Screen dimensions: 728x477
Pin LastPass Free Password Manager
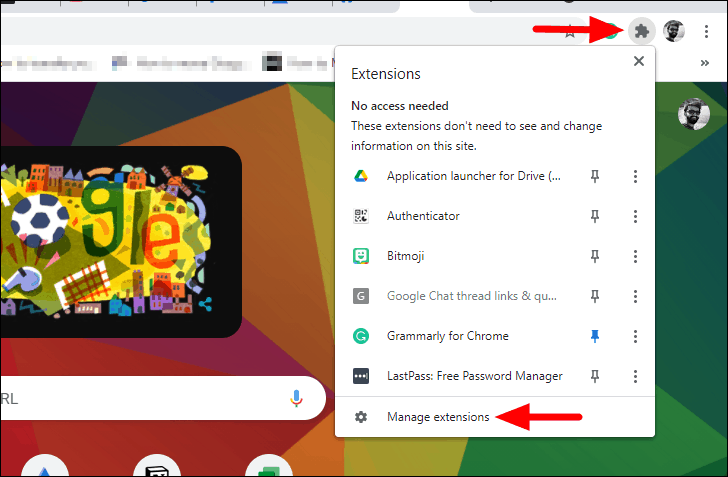click(x=595, y=376)
